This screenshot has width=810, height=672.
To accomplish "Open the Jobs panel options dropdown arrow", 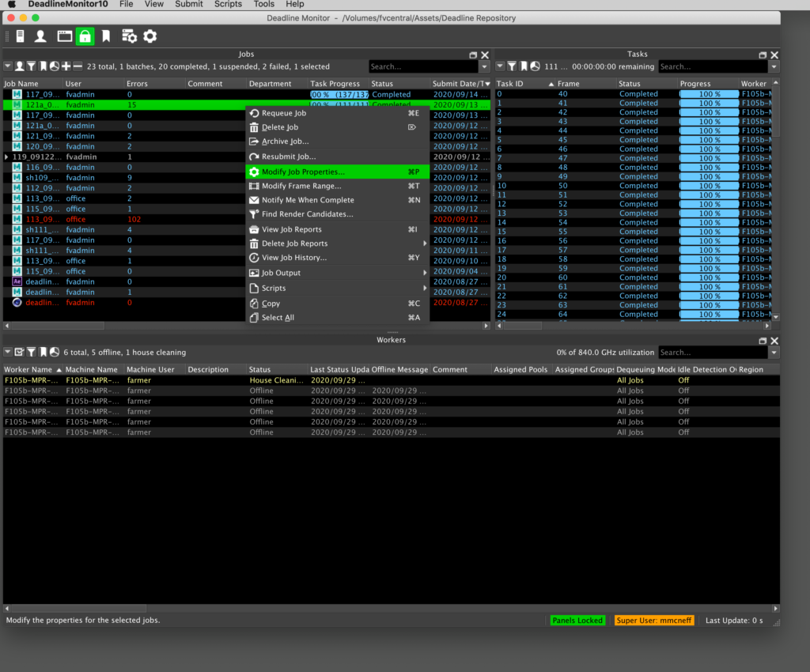I will 8,66.
